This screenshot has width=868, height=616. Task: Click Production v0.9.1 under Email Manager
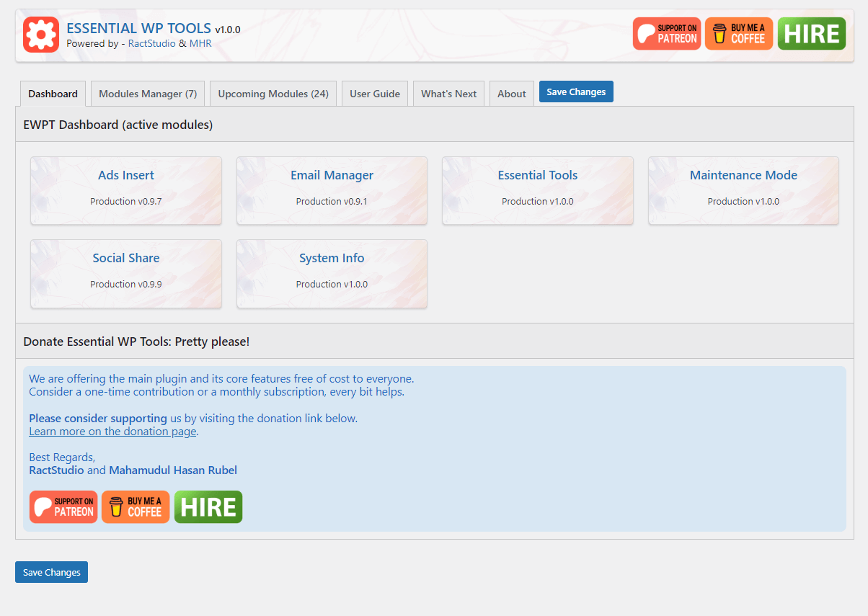pos(332,202)
